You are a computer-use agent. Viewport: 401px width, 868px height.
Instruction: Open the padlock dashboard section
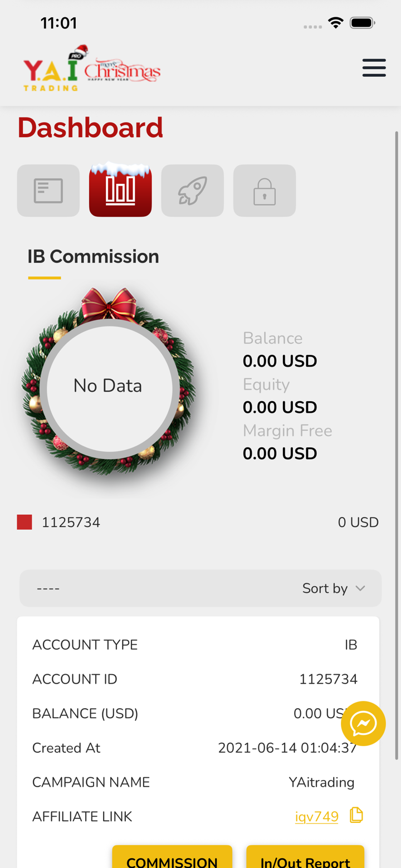click(264, 191)
